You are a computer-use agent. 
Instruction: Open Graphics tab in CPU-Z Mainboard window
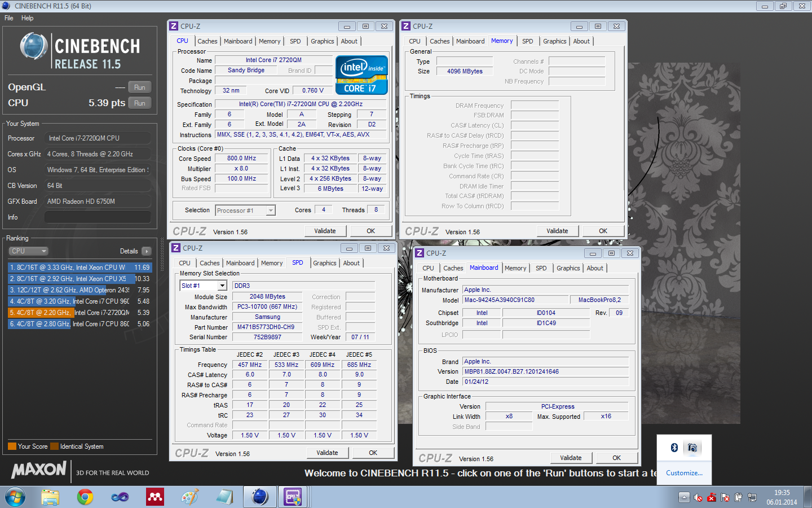(x=568, y=268)
